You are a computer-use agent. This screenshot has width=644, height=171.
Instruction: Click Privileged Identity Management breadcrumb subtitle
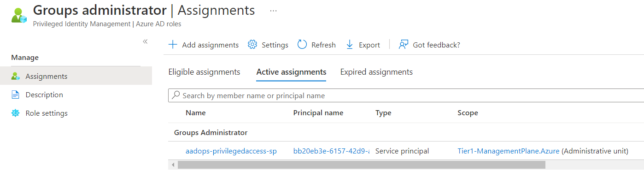[x=107, y=24]
